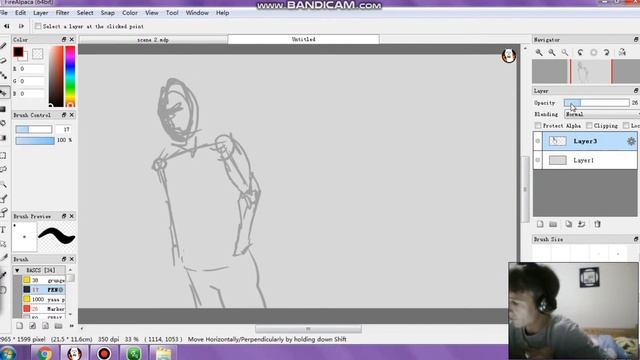Click the hue spectrum bar

pyautogui.click(x=70, y=76)
